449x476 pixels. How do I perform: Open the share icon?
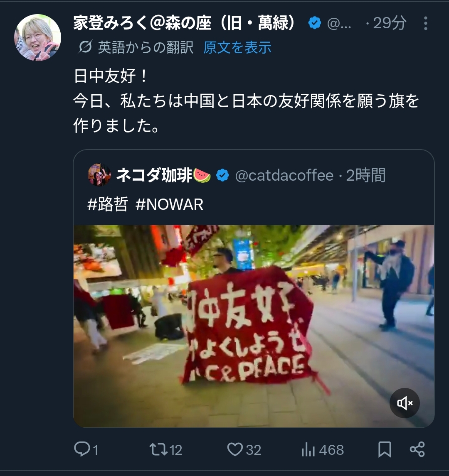click(x=417, y=449)
